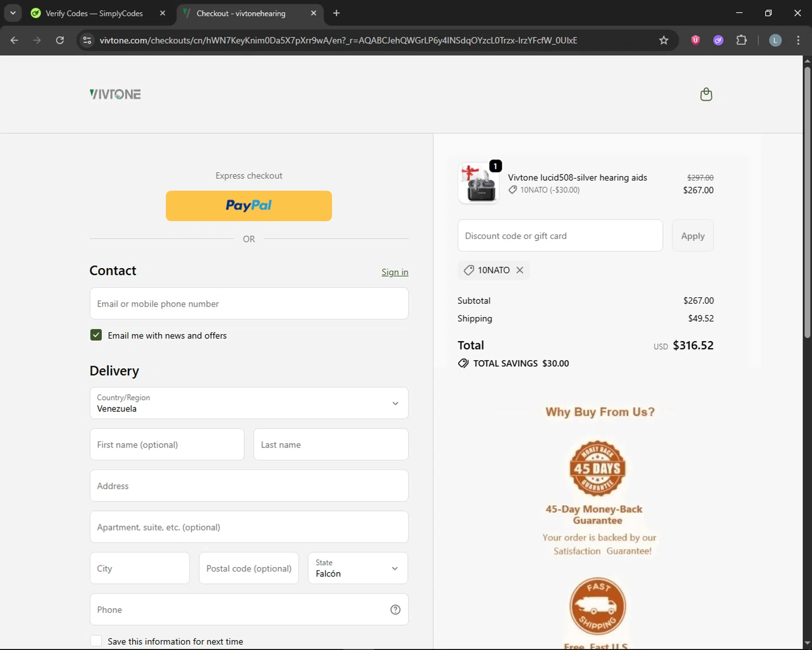Click the Vivtone lucid508-silver hearing aids title

(577, 178)
